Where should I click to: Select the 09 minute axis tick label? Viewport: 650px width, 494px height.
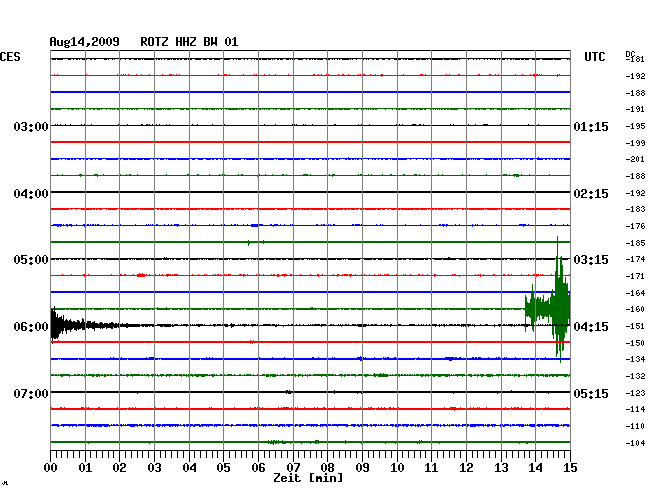click(x=362, y=467)
